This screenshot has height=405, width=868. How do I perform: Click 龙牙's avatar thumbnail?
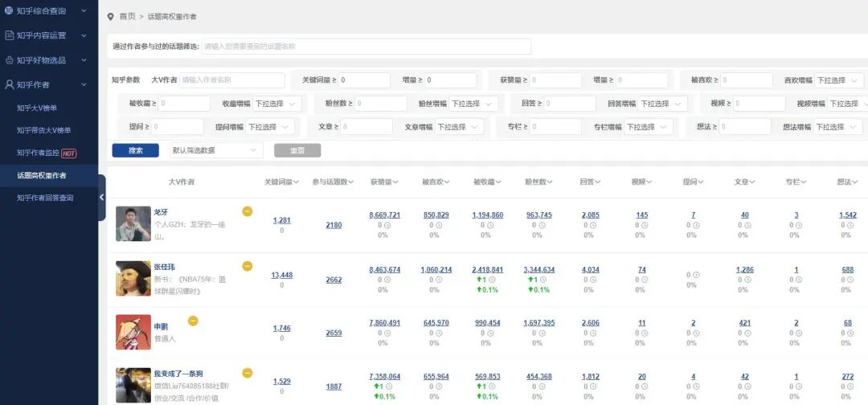point(133,223)
